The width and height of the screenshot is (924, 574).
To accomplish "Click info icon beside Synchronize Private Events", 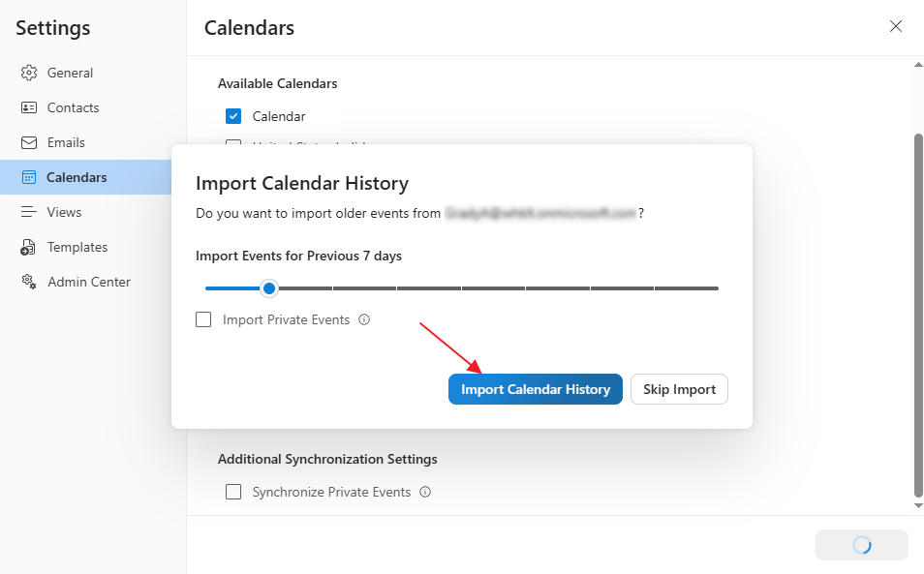I will 425,492.
